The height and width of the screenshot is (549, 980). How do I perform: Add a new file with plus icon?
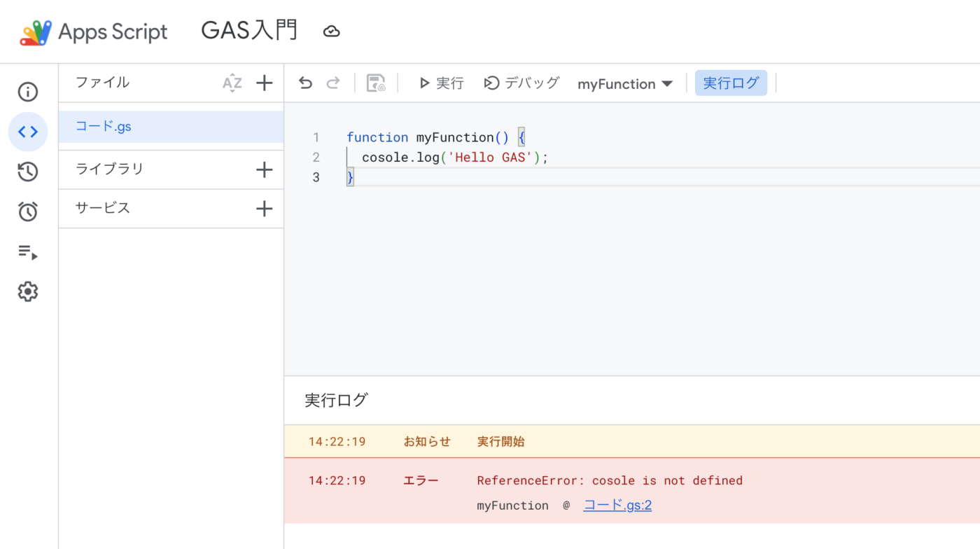point(264,83)
